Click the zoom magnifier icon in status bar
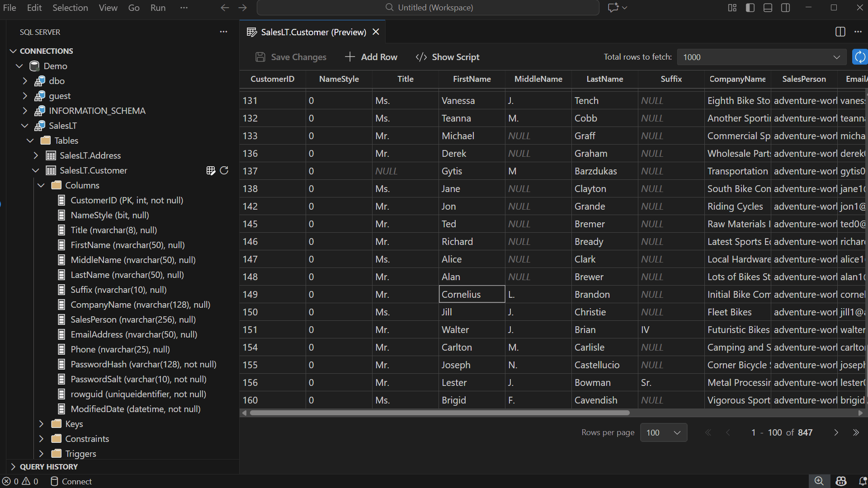868x488 pixels. 820,481
